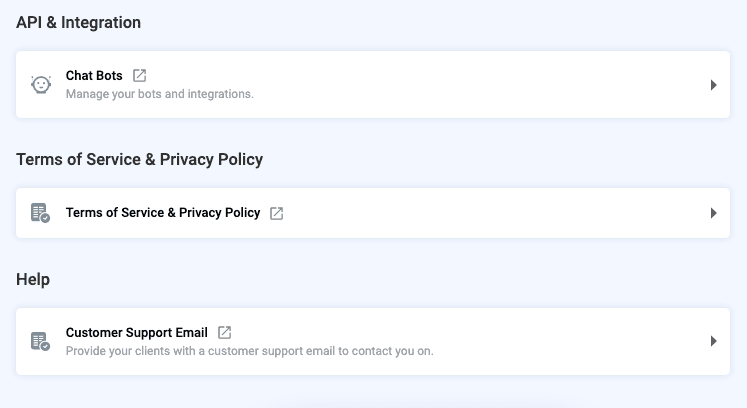The image size is (747, 408).
Task: Click the Chat Bots robot face icon
Action: pyautogui.click(x=40, y=85)
